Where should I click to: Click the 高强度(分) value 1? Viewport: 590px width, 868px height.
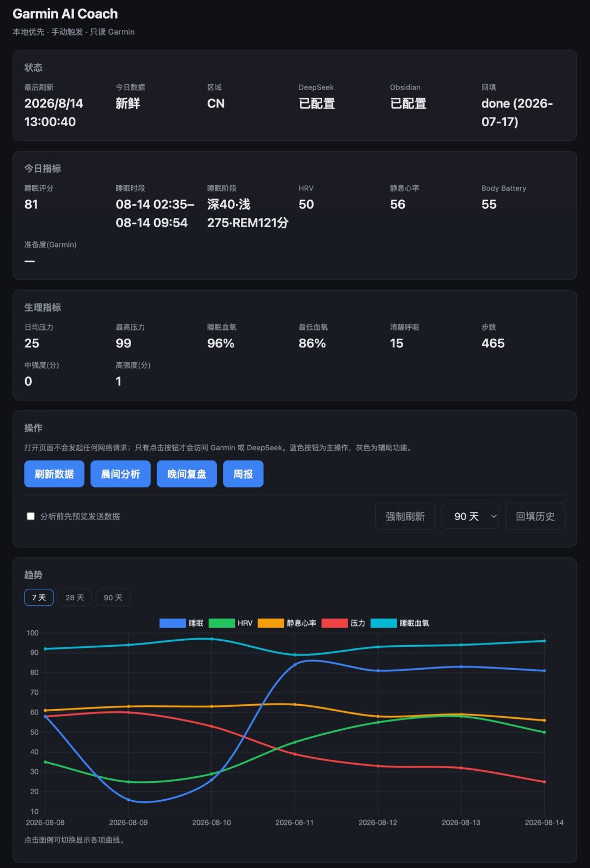pos(119,381)
